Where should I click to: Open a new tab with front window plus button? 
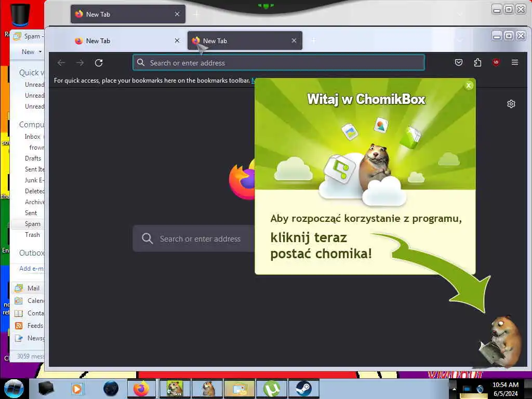tap(313, 41)
